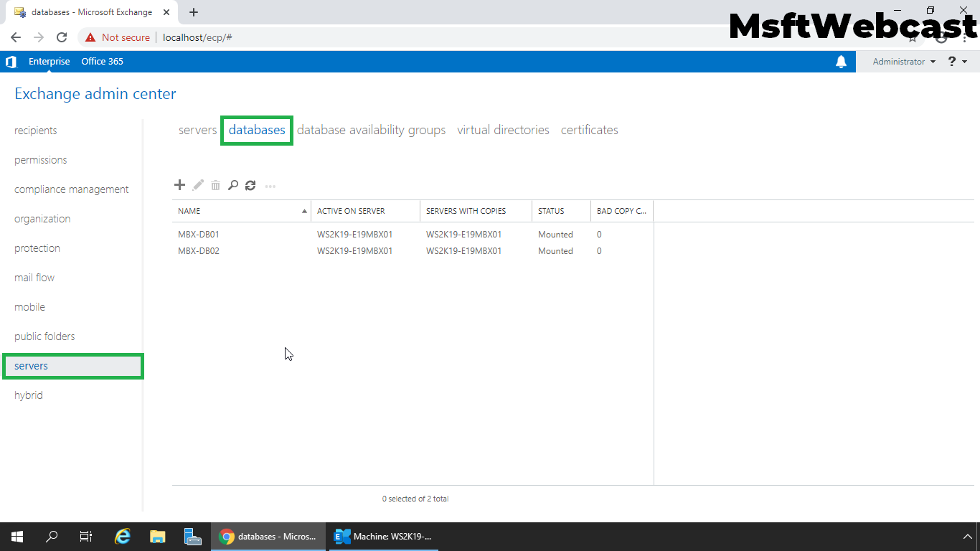980x551 pixels.
Task: Open the Search magnifier icon
Action: coord(232,185)
